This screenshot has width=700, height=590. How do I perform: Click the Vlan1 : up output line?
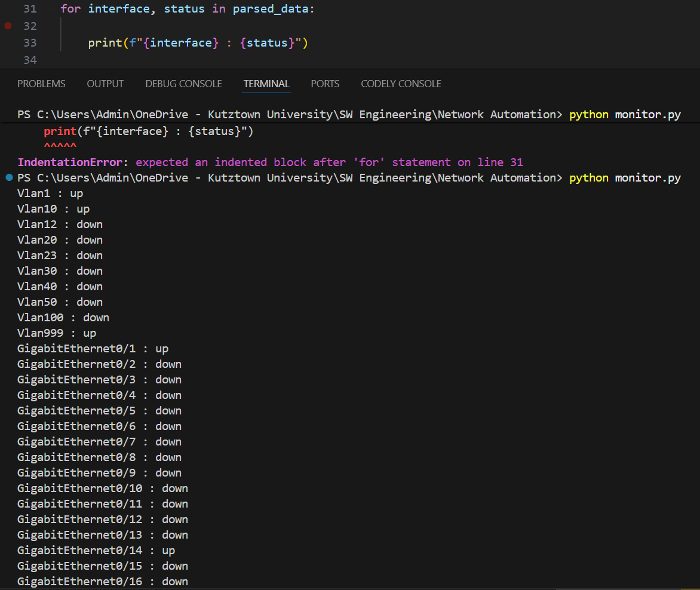click(50, 193)
